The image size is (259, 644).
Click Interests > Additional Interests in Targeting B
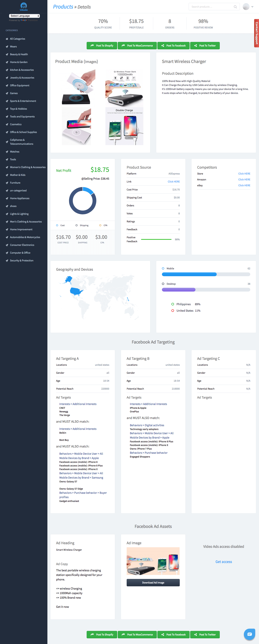coord(148,404)
